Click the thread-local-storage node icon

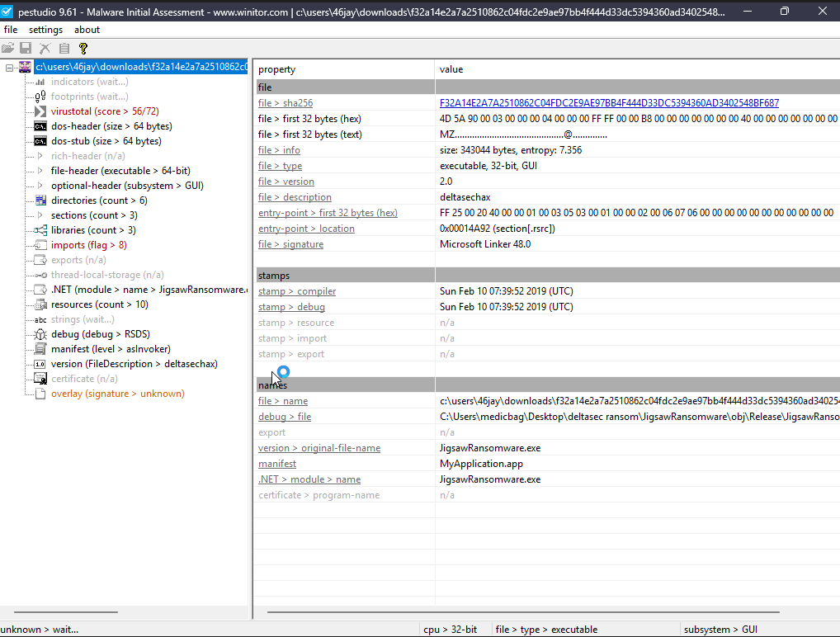40,275
